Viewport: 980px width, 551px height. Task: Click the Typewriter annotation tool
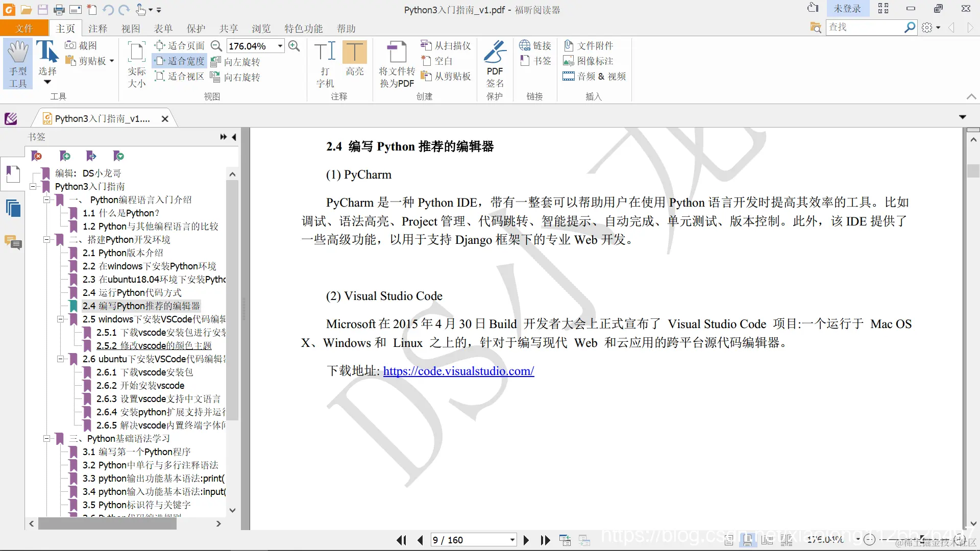tap(325, 64)
